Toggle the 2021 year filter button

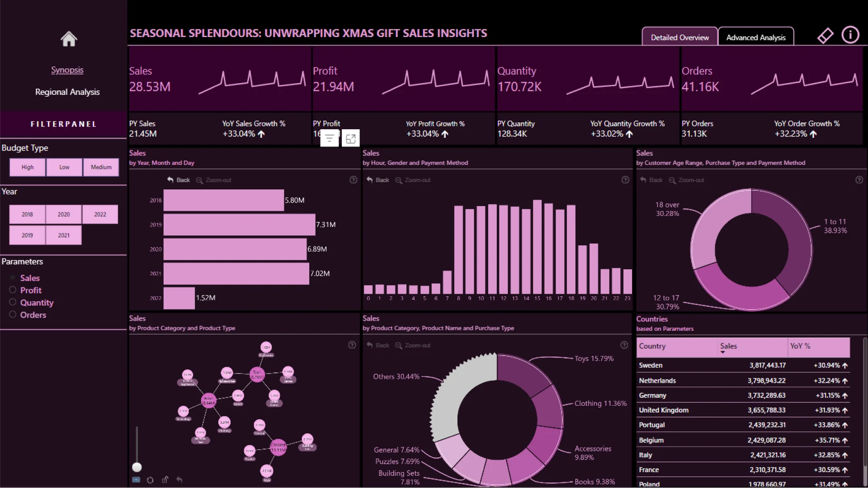[x=64, y=235]
